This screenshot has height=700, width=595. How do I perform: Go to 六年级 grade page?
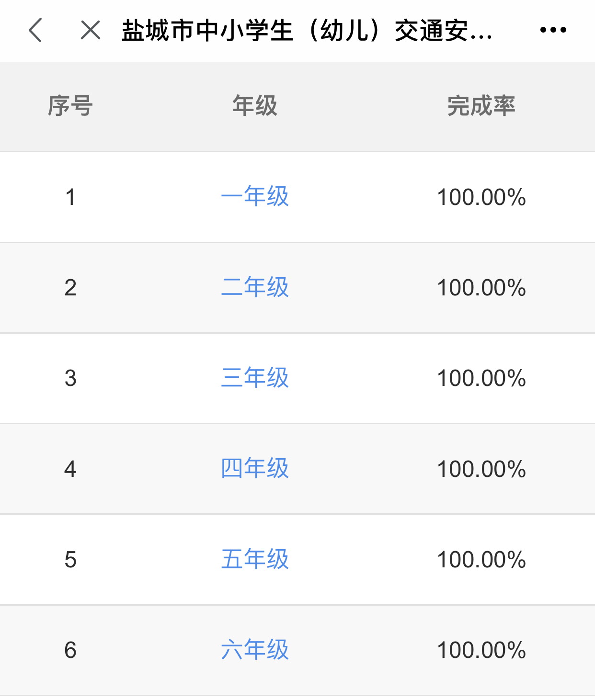pyautogui.click(x=255, y=650)
